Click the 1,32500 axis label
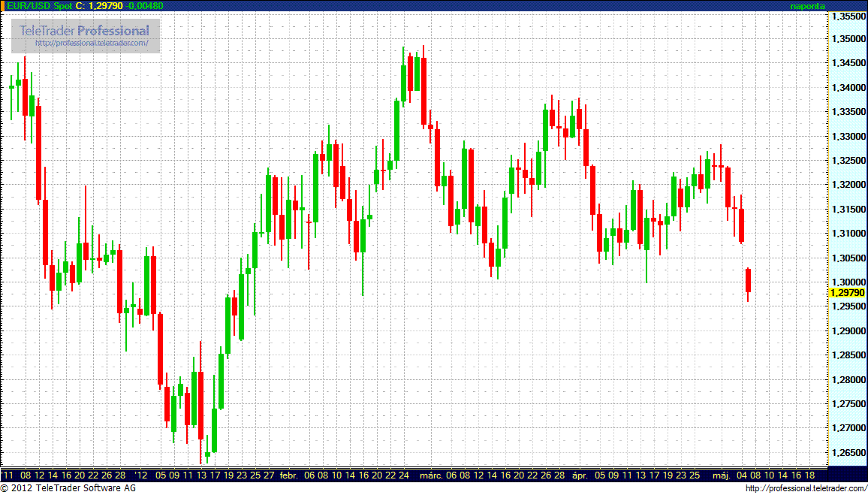 click(x=847, y=161)
